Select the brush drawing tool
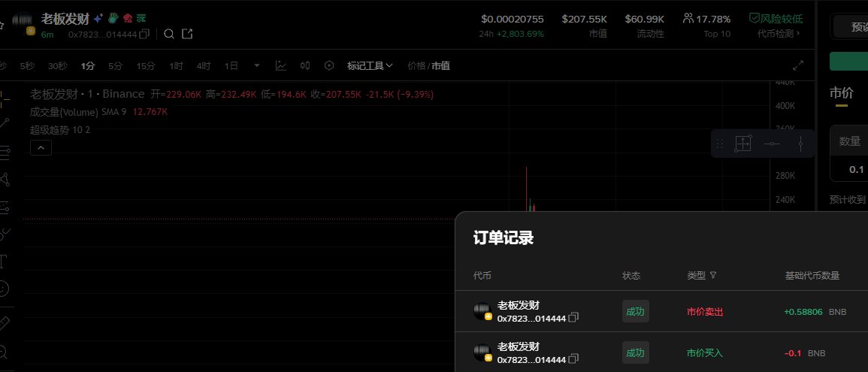The width and height of the screenshot is (868, 372). tap(5, 234)
